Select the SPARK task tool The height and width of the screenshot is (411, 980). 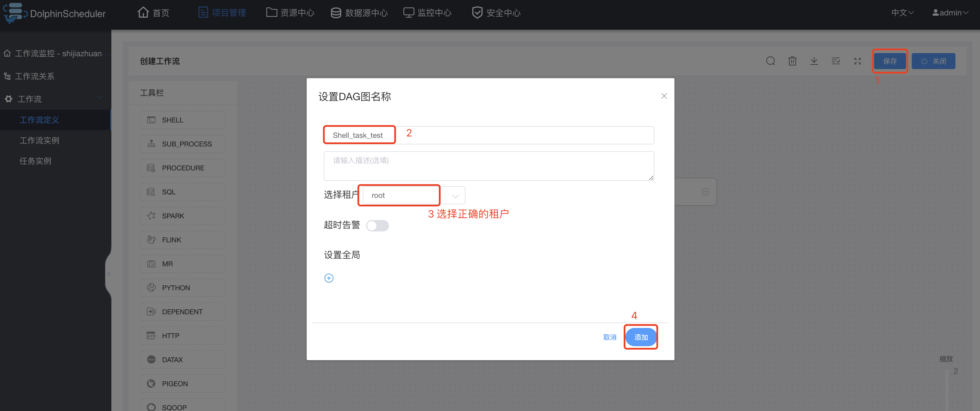point(183,216)
